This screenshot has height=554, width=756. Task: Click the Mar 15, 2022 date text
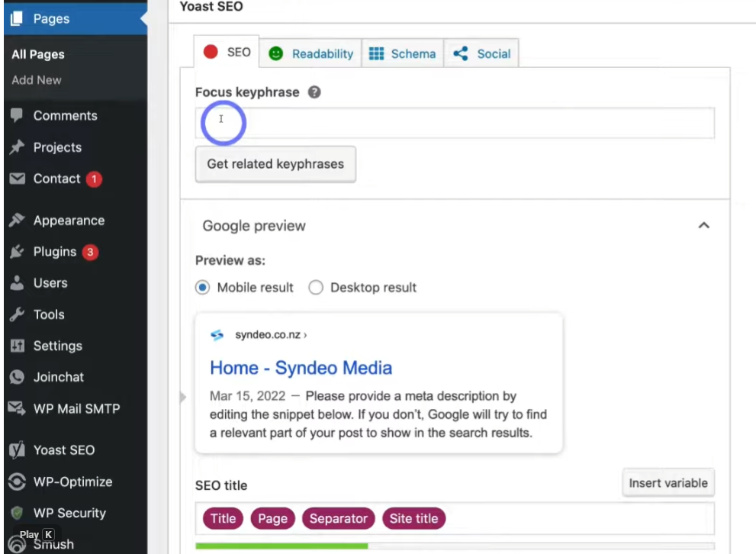(x=248, y=396)
